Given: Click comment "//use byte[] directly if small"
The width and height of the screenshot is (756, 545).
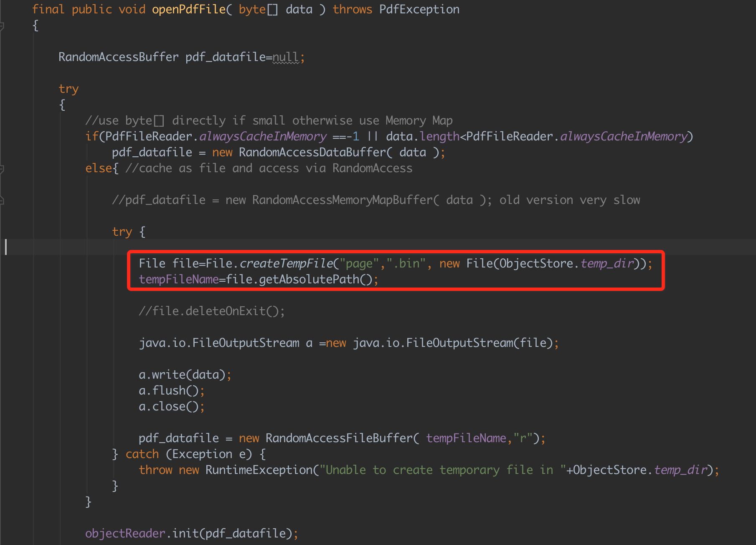Looking at the screenshot, I should coord(185,120).
